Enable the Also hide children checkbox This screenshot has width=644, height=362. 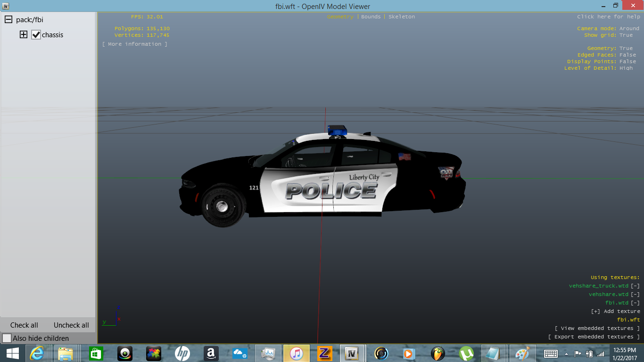click(x=7, y=338)
